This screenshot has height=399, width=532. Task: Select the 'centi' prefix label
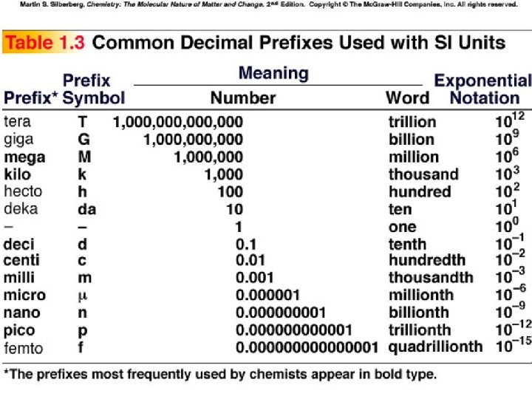pos(22,260)
